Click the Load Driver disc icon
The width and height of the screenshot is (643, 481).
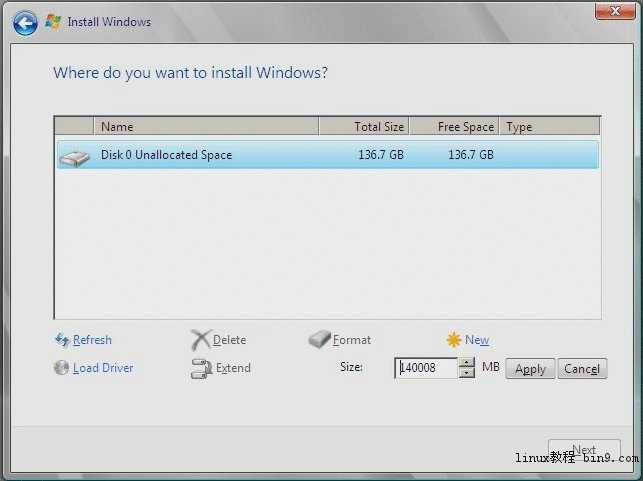coord(62,367)
